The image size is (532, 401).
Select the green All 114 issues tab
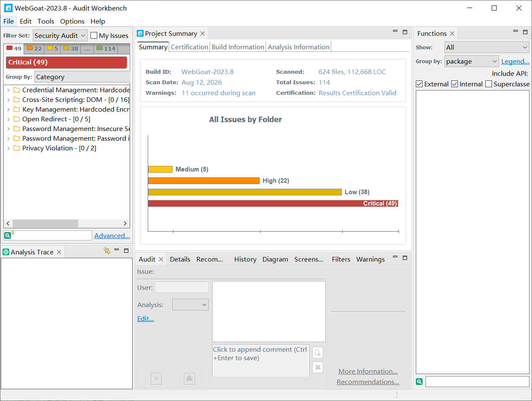click(106, 48)
